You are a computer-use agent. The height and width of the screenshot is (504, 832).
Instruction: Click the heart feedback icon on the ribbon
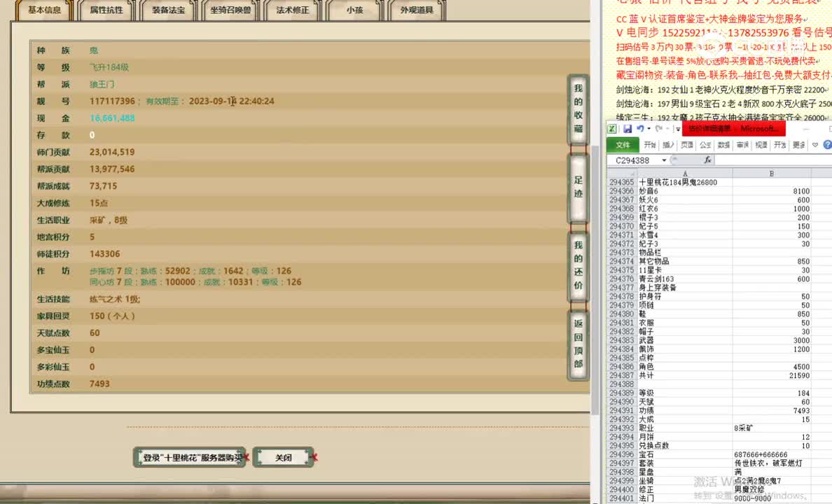[x=814, y=145]
